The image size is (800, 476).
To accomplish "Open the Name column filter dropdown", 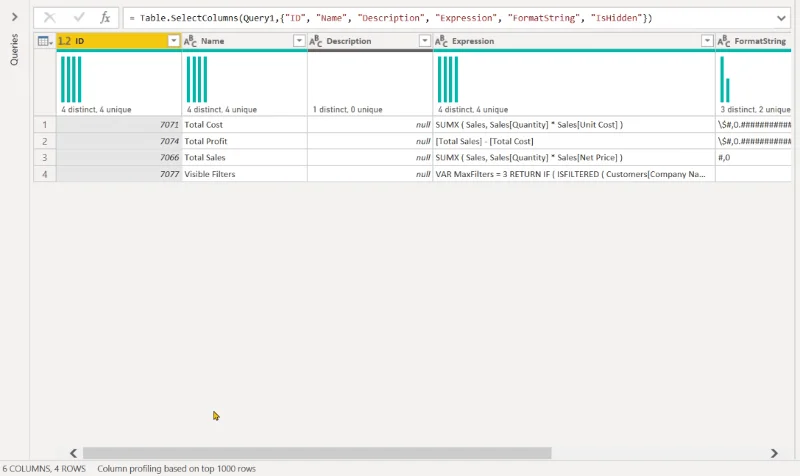I will (x=299, y=41).
